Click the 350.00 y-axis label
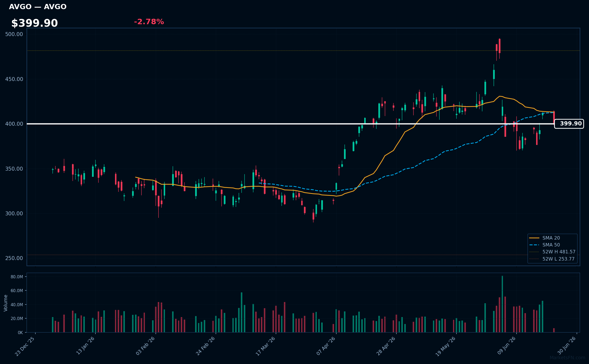The image size is (589, 364). coord(14,169)
